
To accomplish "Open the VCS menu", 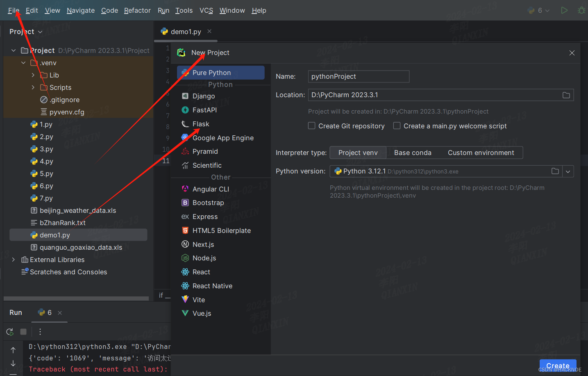I will [x=206, y=10].
